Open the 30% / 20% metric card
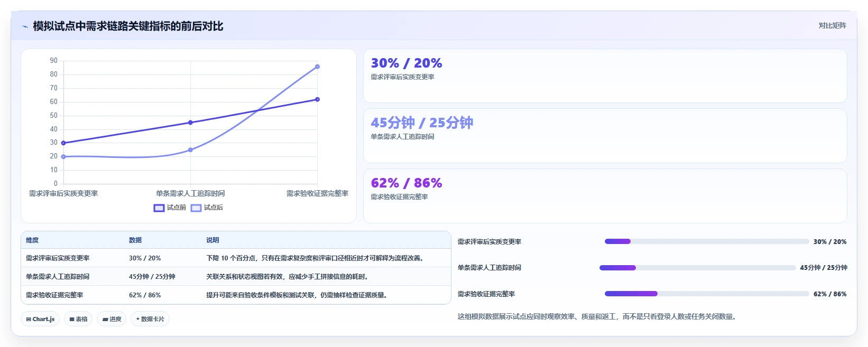868x347 pixels. click(x=605, y=76)
